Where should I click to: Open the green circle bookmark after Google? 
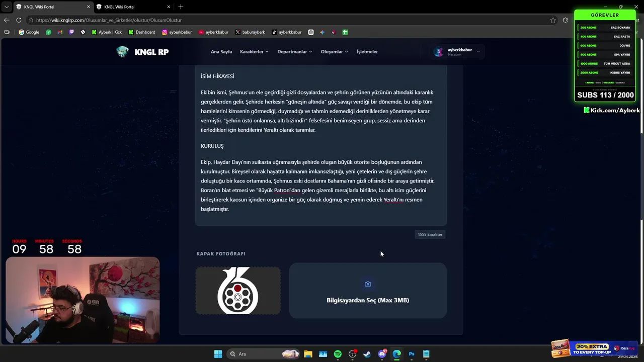[x=48, y=32]
